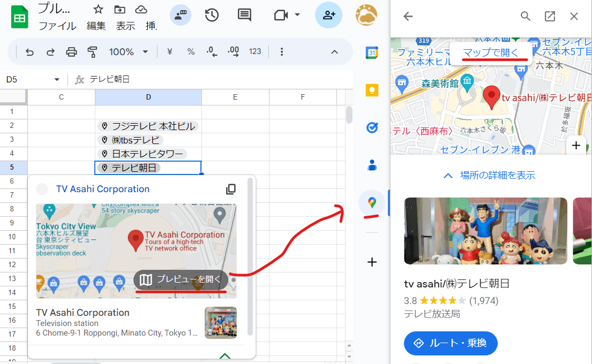Print the spreadsheet

[x=71, y=52]
